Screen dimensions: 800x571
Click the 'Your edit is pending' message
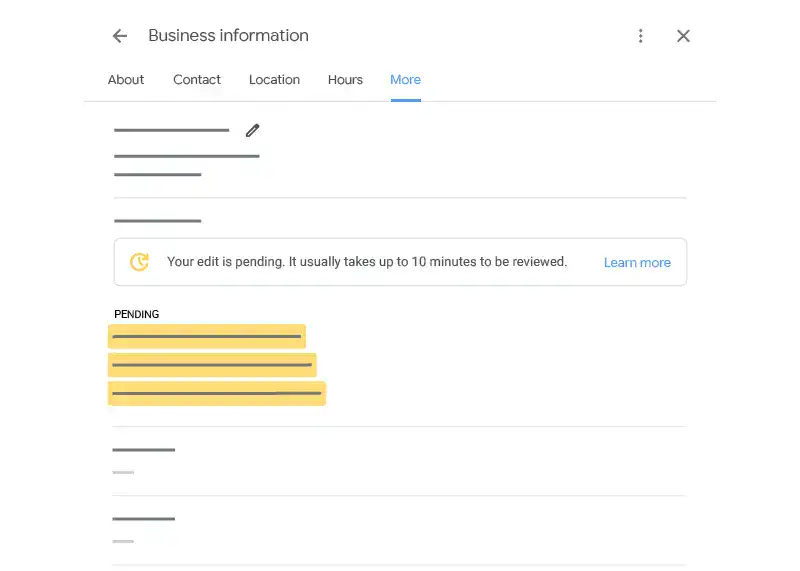(366, 262)
